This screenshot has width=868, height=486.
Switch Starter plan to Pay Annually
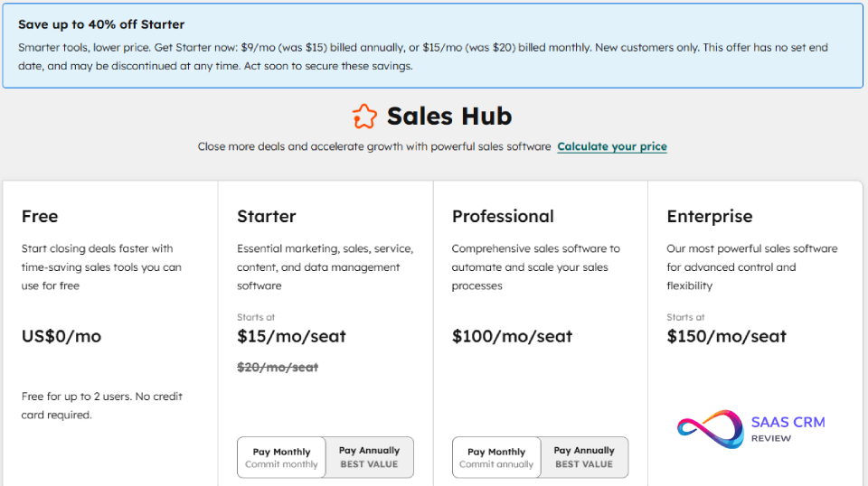point(369,457)
